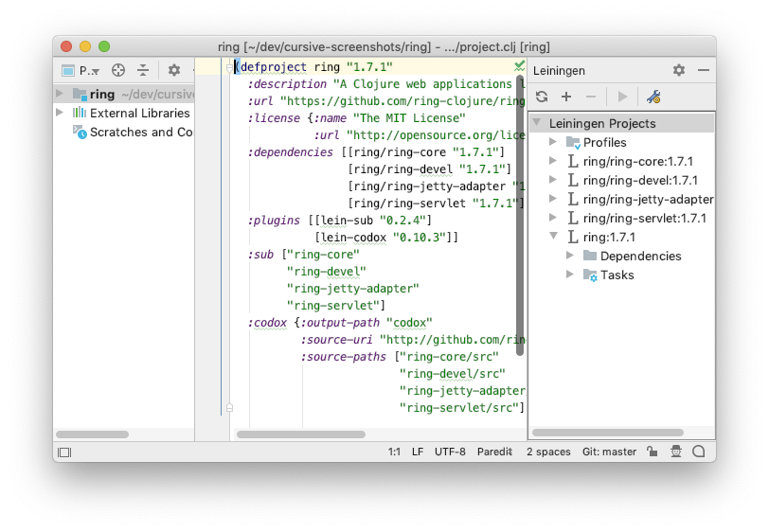Click the :plugins keyword in the code
The height and width of the screenshot is (532, 769).
(274, 221)
